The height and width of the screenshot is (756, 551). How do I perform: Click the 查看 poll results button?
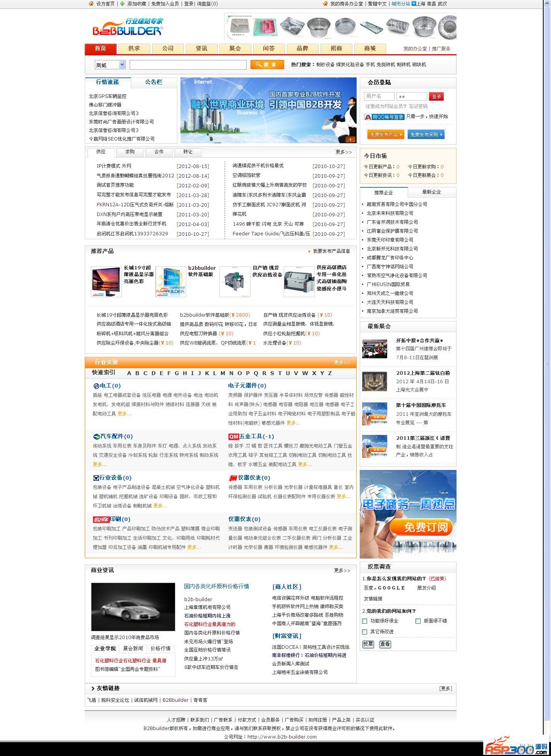coord(385,644)
